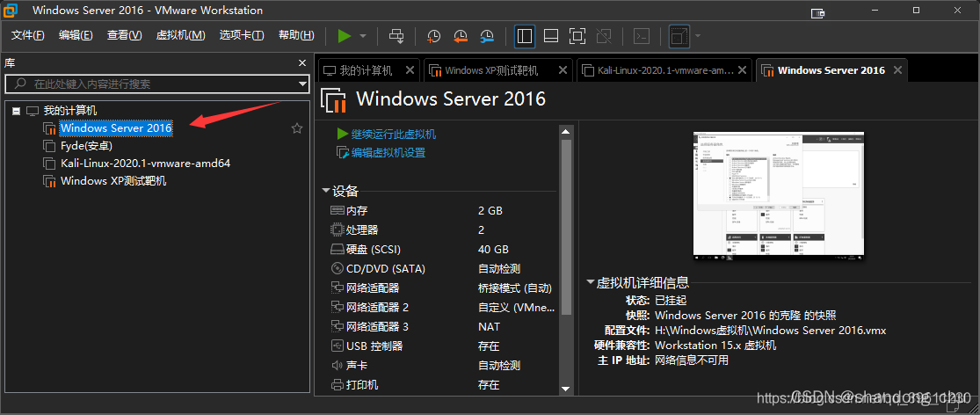Image resolution: width=980 pixels, height=415 pixels.
Task: Open the 选项卡(T) menu
Action: (x=242, y=36)
